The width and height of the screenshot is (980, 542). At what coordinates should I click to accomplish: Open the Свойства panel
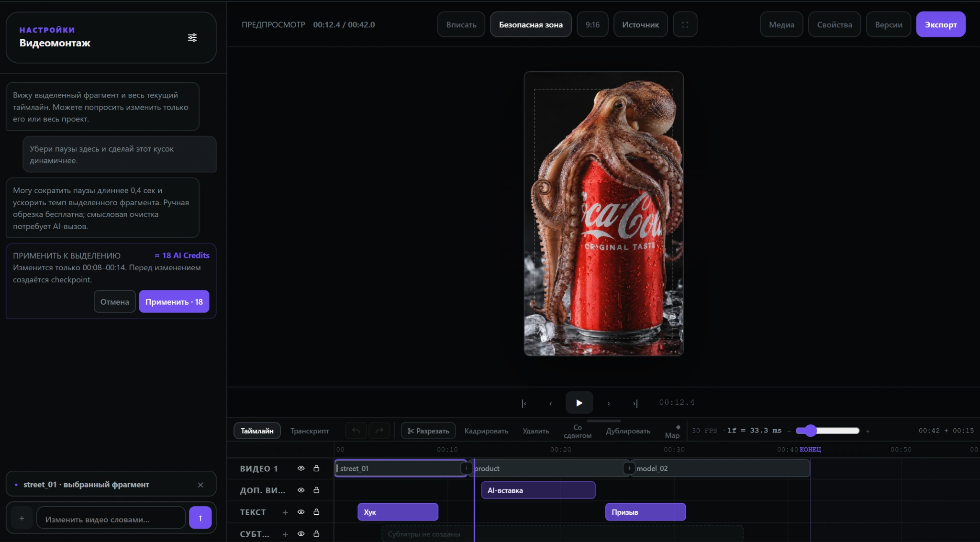pyautogui.click(x=835, y=24)
